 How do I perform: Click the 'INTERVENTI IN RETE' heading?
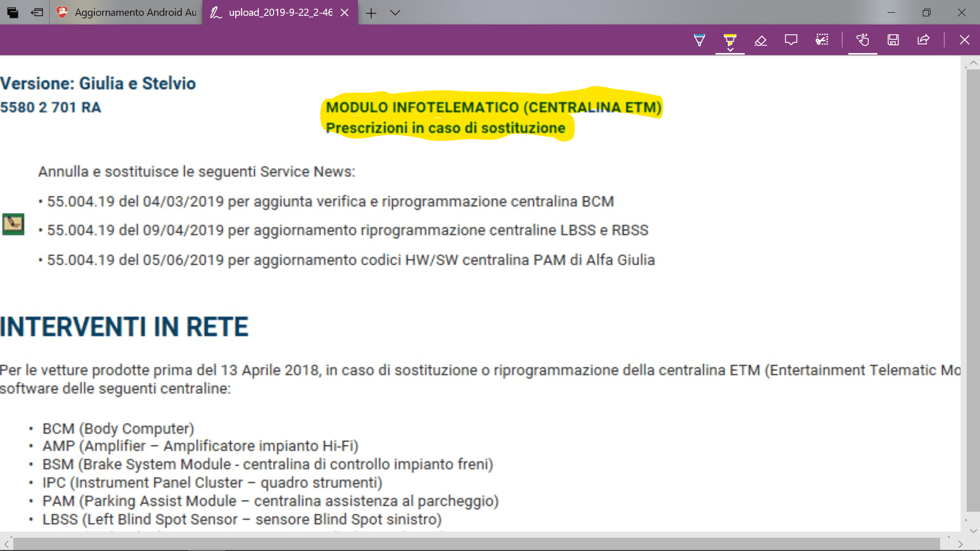124,327
